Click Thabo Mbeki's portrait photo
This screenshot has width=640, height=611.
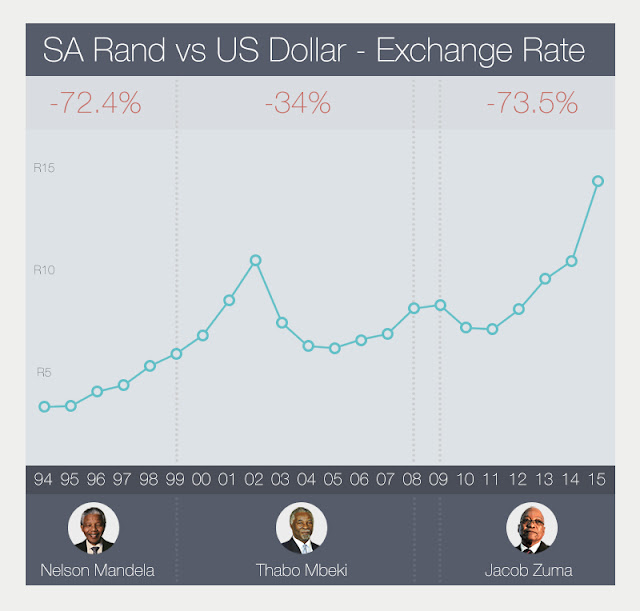302,528
